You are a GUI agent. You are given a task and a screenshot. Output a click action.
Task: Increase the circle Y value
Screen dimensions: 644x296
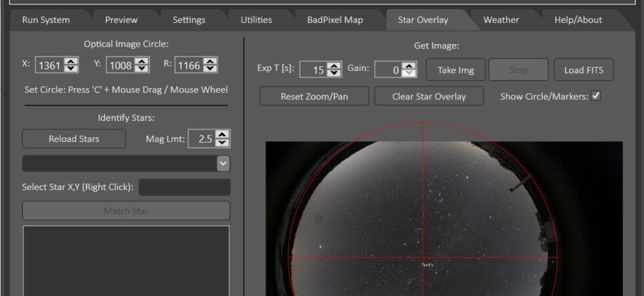point(142,61)
